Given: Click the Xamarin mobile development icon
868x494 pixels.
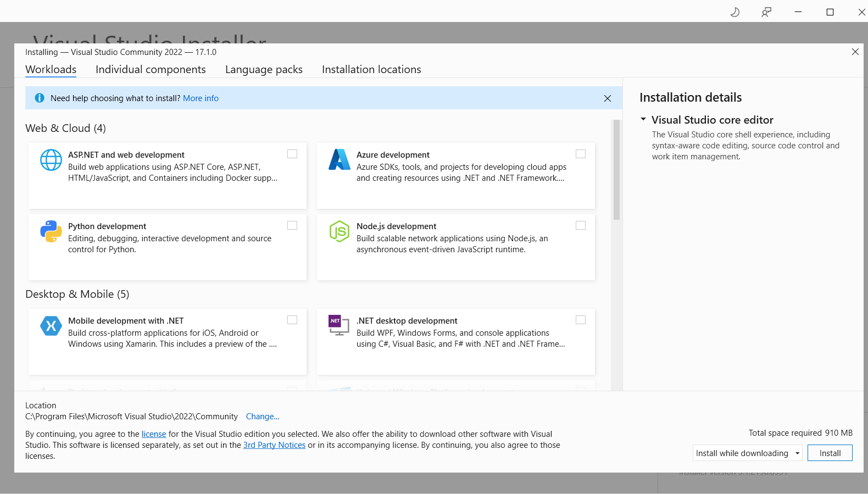Looking at the screenshot, I should (51, 326).
